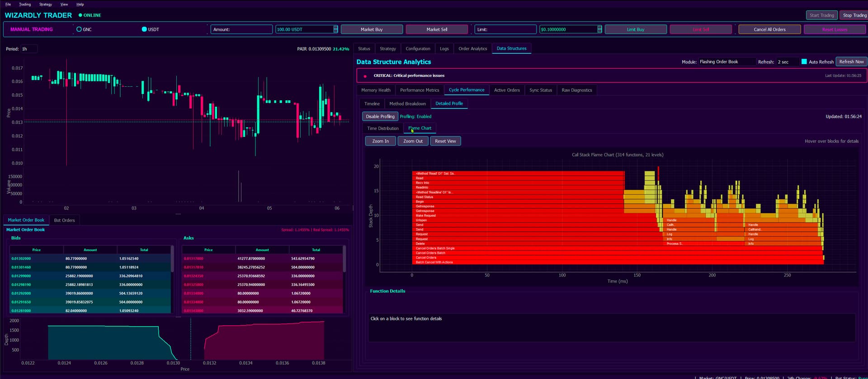The width and height of the screenshot is (868, 379).
Task: Click the limit price spinner arrows
Action: tap(599, 29)
